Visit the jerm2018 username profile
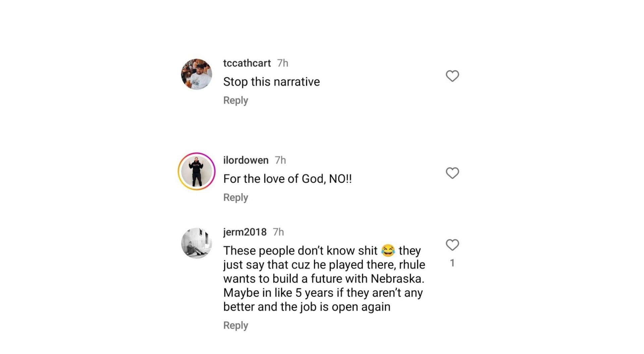 245,232
